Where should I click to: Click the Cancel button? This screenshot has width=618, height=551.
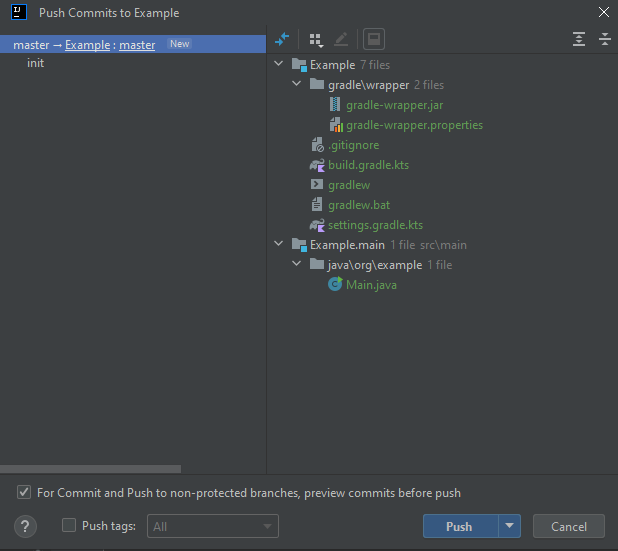[x=568, y=526]
